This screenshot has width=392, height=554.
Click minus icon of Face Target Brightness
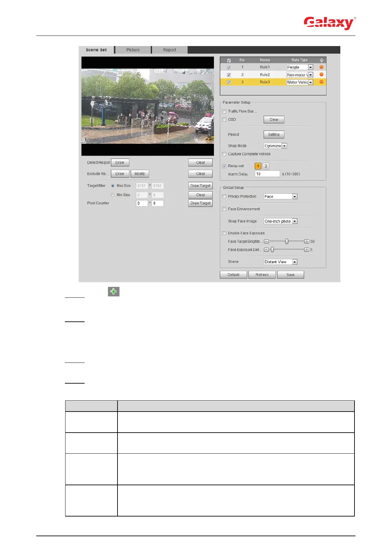(267, 241)
